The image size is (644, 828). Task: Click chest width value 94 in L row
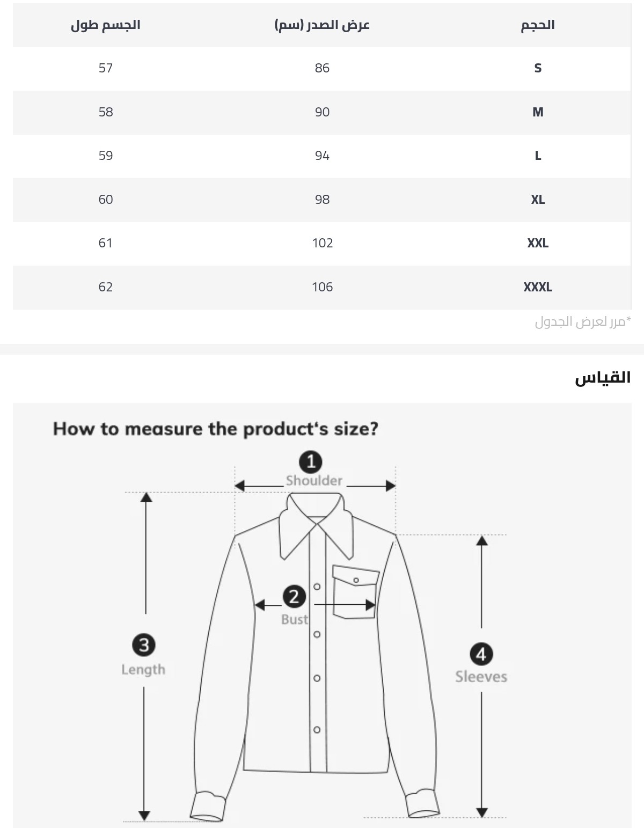[x=322, y=156]
